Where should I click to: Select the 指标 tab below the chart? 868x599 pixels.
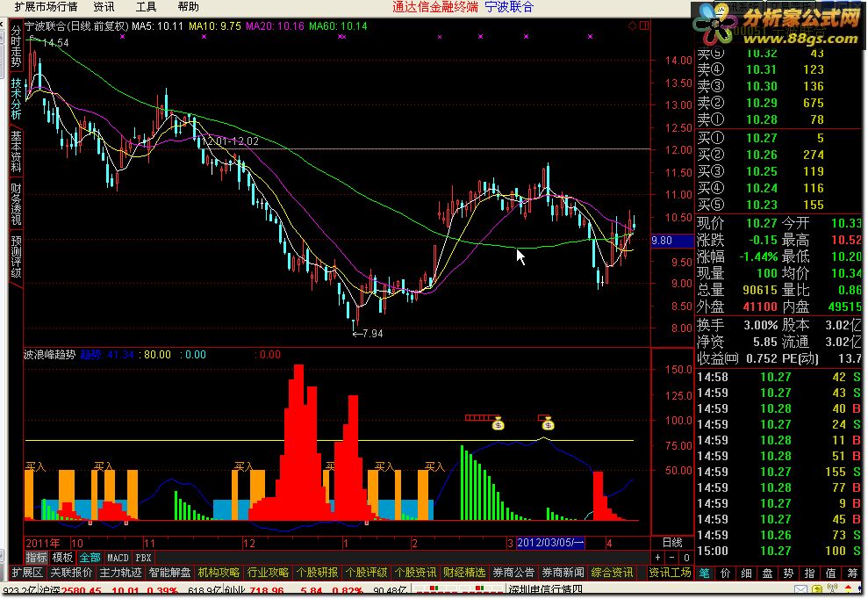tap(37, 558)
